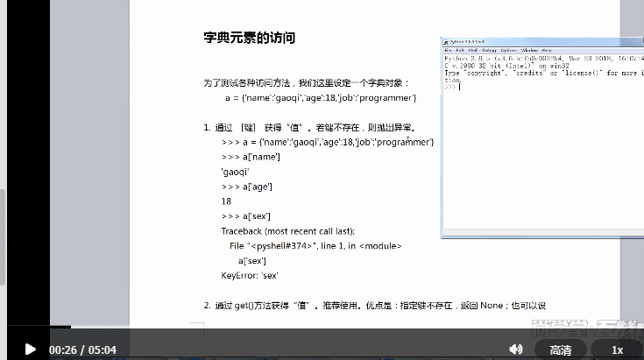Click the Python Shell window title icon
Image resolution: width=644 pixels, height=360 pixels.
coord(445,42)
